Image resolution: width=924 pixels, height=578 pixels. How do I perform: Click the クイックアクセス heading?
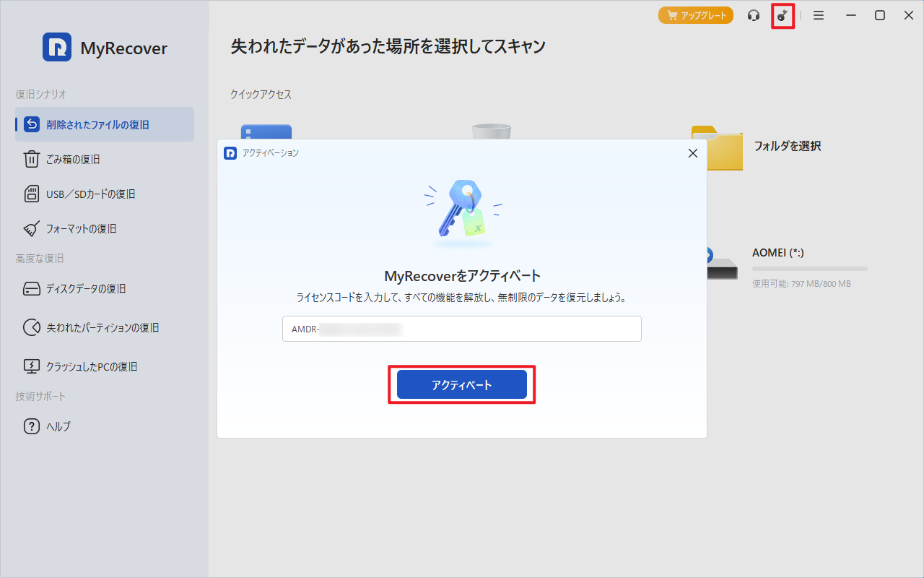click(261, 95)
